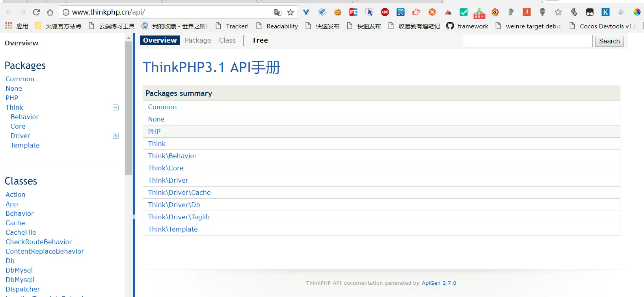Open the orange lifebuoy extension icon
Screen dimensions: 644x297
click(432, 12)
